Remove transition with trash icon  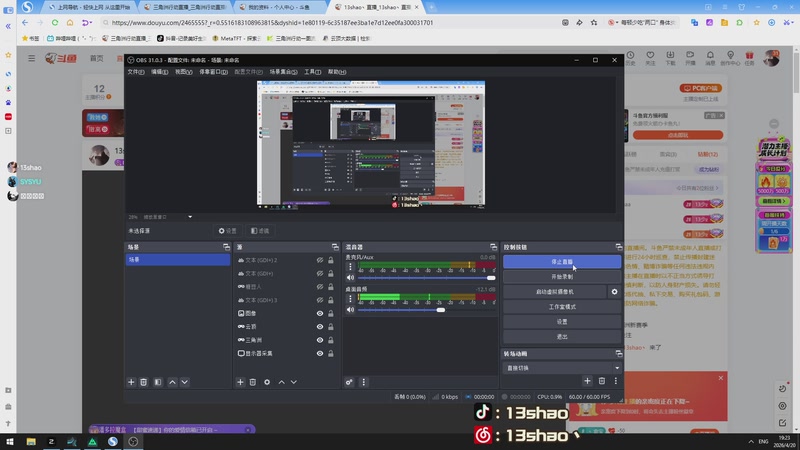pos(602,381)
